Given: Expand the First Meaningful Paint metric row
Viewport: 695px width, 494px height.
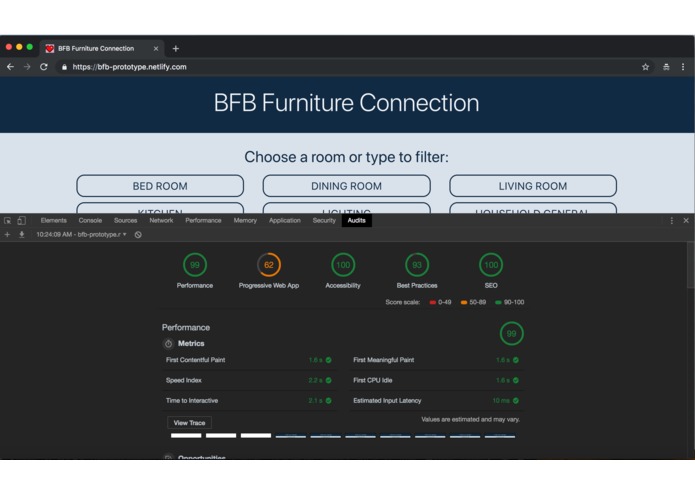Looking at the screenshot, I should [x=436, y=360].
